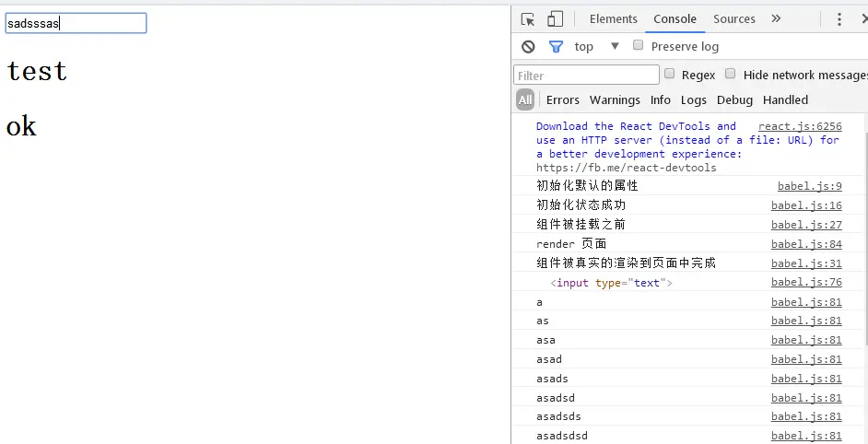The width and height of the screenshot is (868, 444).
Task: Select the logged input type="text" element
Action: pyautogui.click(x=611, y=283)
